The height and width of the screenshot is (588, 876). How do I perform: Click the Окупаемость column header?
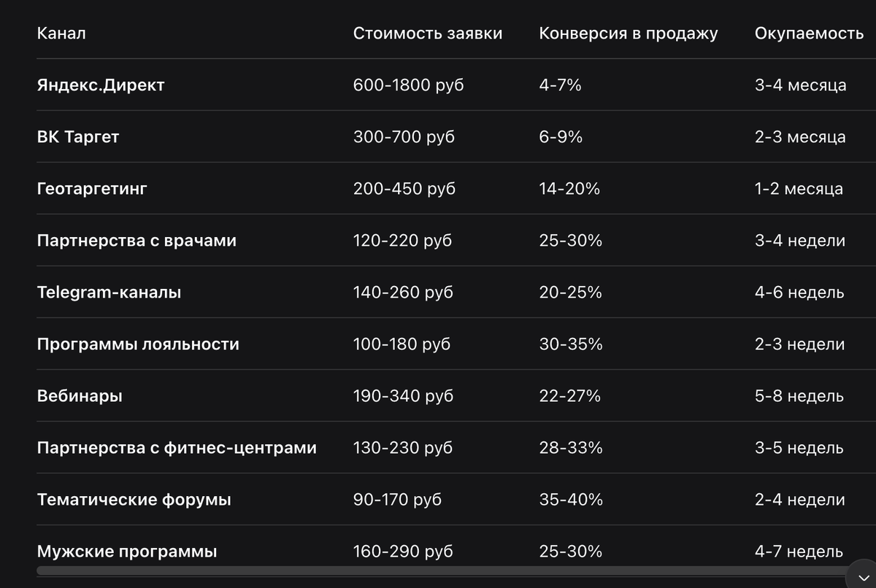click(x=807, y=32)
